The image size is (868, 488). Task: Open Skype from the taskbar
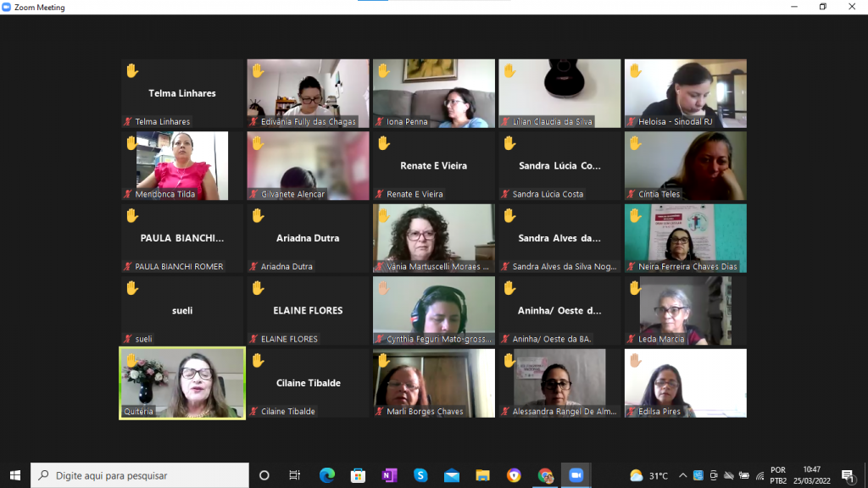point(420,475)
